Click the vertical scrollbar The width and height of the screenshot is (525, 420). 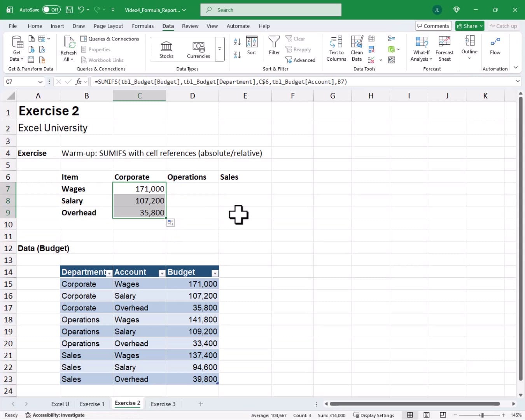521,239
